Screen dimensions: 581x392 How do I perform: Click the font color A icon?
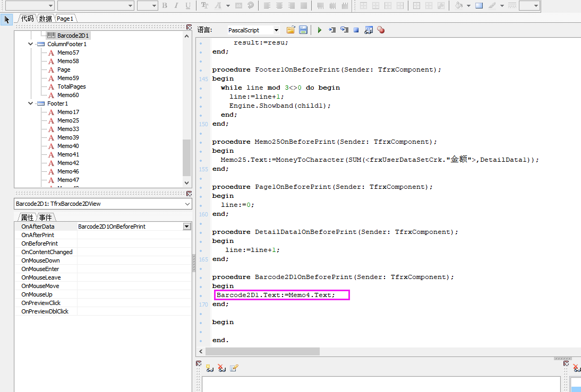point(218,5)
